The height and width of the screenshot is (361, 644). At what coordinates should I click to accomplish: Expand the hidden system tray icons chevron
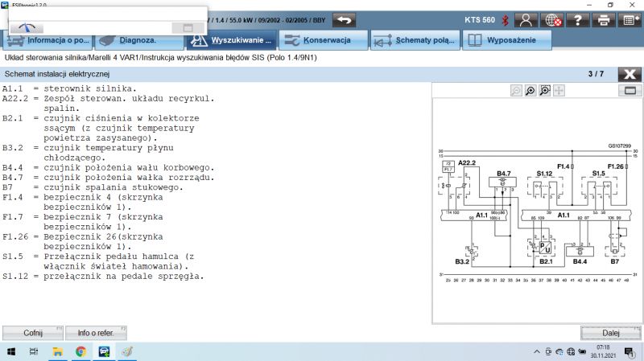(x=537, y=351)
